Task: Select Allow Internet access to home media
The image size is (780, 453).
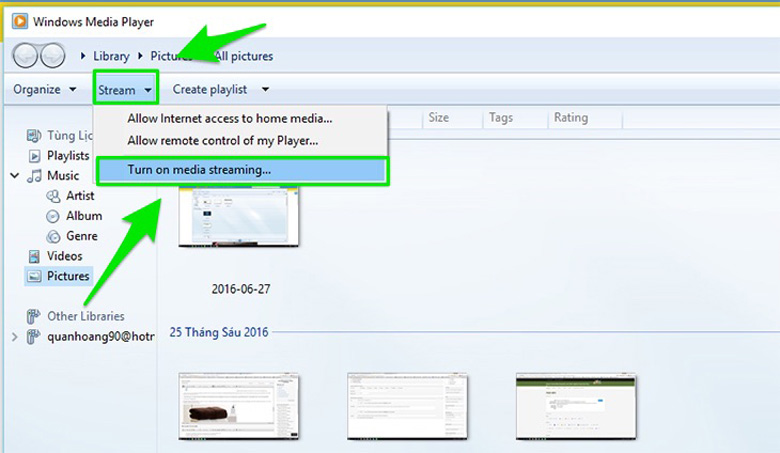Action: pyautogui.click(x=230, y=118)
